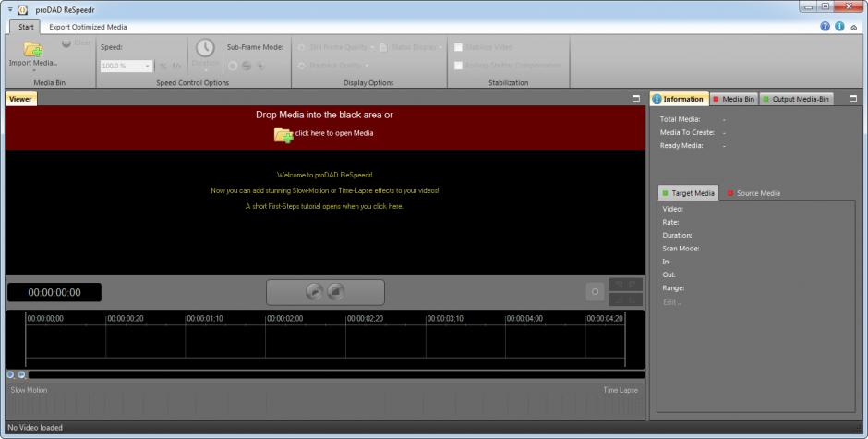Screen dimensions: 868x439
Task: Click the Status Display page icon
Action: point(383,48)
